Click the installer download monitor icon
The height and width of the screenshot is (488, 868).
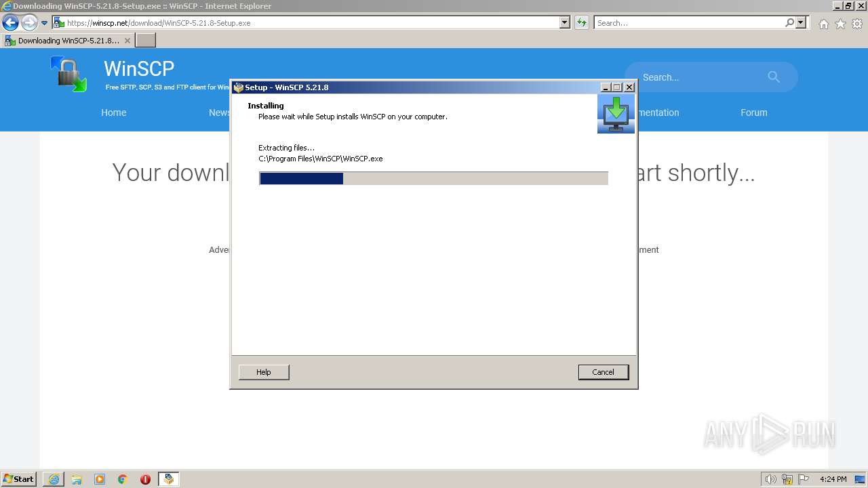point(616,114)
